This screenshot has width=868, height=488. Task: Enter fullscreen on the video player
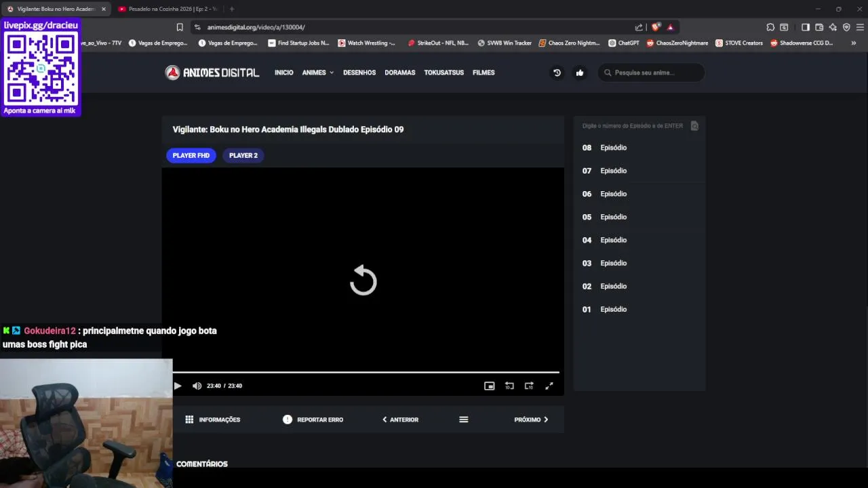coord(549,386)
